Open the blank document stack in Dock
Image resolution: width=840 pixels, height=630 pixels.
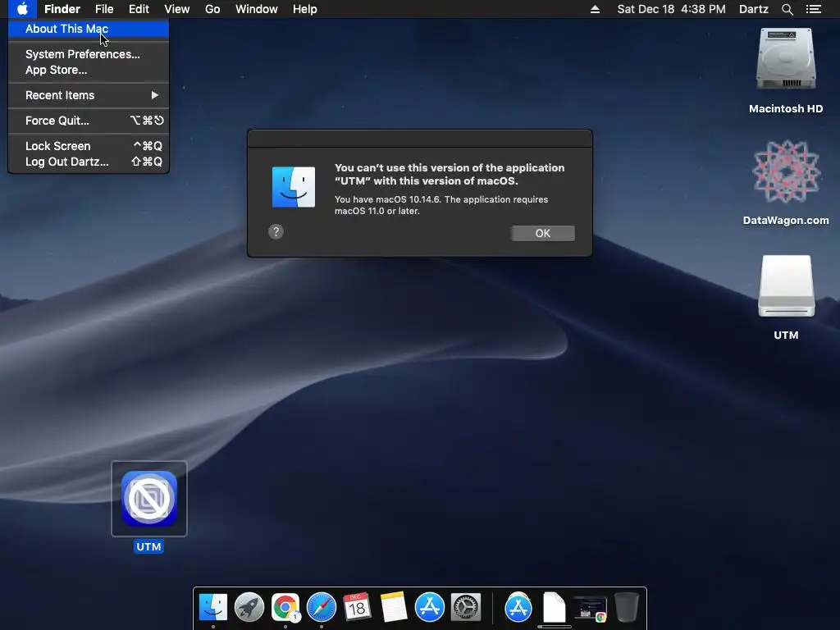tap(555, 608)
